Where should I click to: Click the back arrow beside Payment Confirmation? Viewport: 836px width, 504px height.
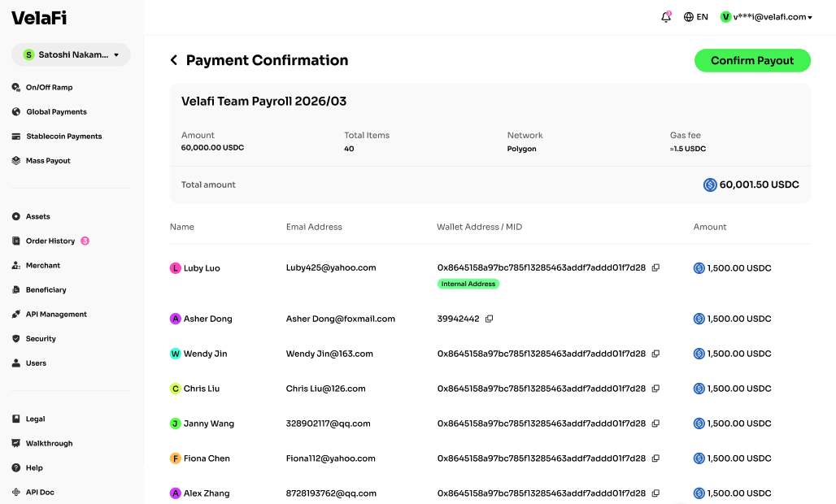[x=174, y=60]
